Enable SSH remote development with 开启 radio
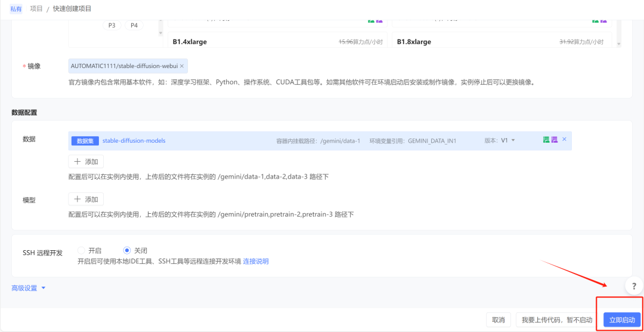Image resolution: width=644 pixels, height=332 pixels. [81, 250]
